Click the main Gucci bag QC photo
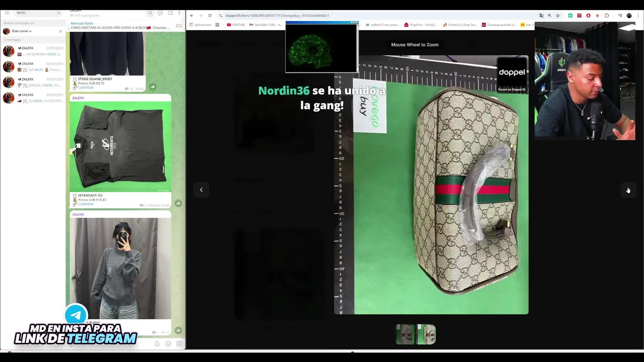644x362 pixels. pos(431,185)
